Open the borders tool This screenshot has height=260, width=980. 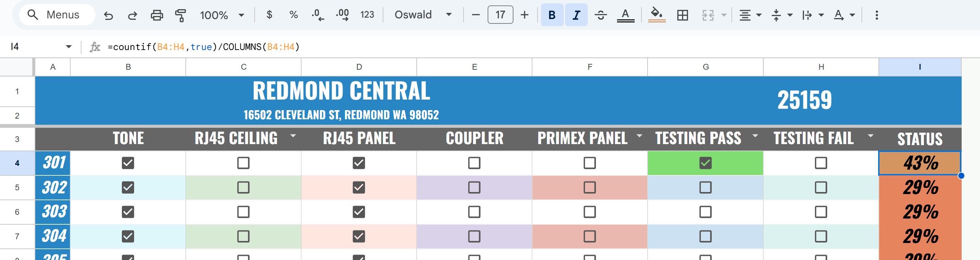(683, 15)
